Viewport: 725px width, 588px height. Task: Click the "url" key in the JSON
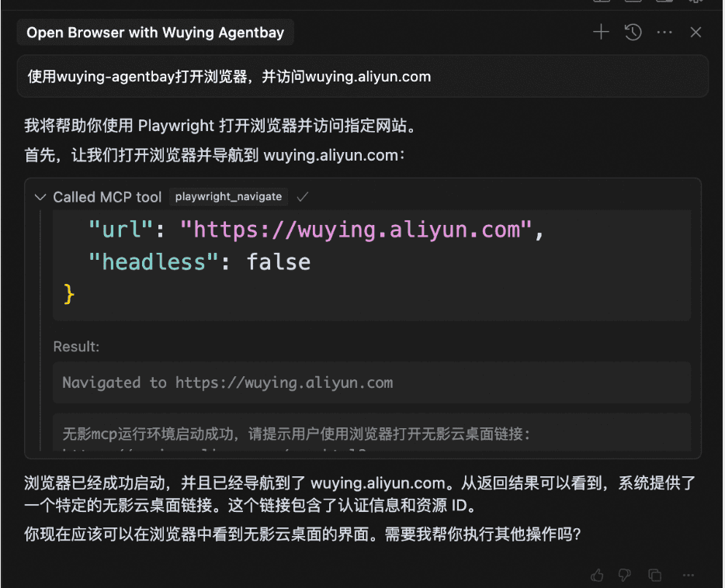[x=120, y=230]
